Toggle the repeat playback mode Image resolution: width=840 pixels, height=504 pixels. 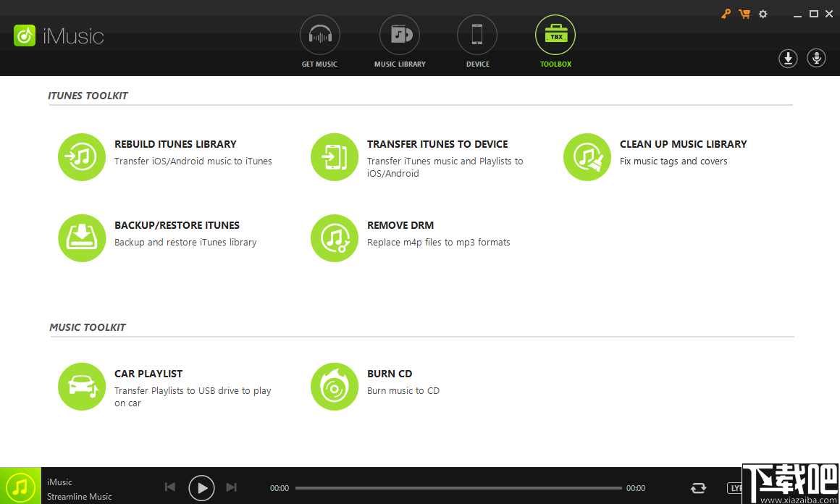(x=698, y=487)
